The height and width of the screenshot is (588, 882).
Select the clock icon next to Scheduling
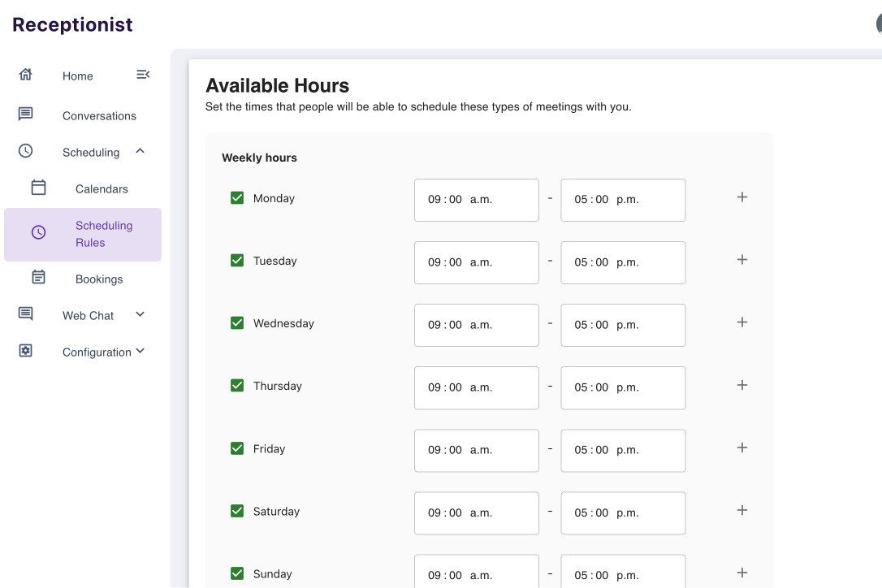point(25,150)
